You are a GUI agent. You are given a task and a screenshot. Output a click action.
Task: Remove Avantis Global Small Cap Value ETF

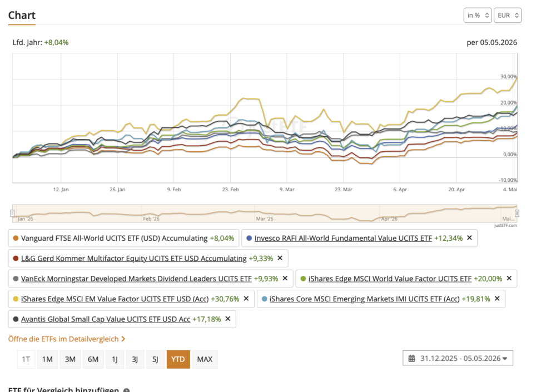[x=227, y=319]
